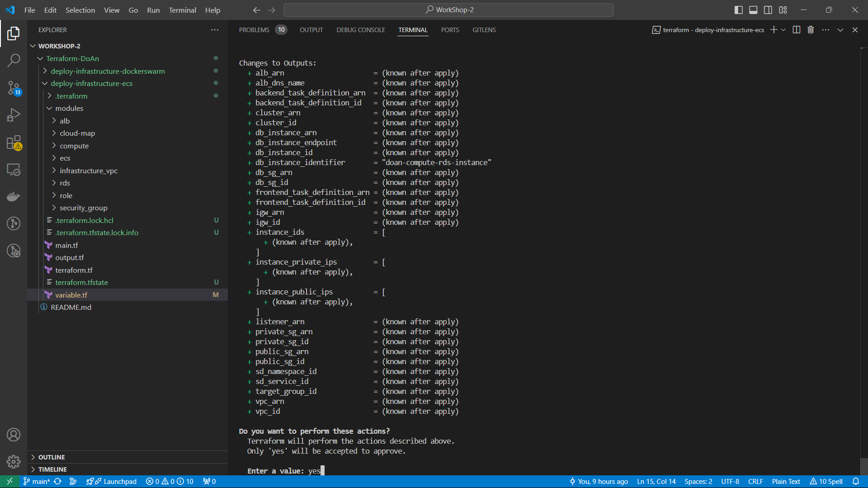Image resolution: width=868 pixels, height=488 pixels.
Task: Toggle primary side bar layout icon
Action: [x=739, y=10]
